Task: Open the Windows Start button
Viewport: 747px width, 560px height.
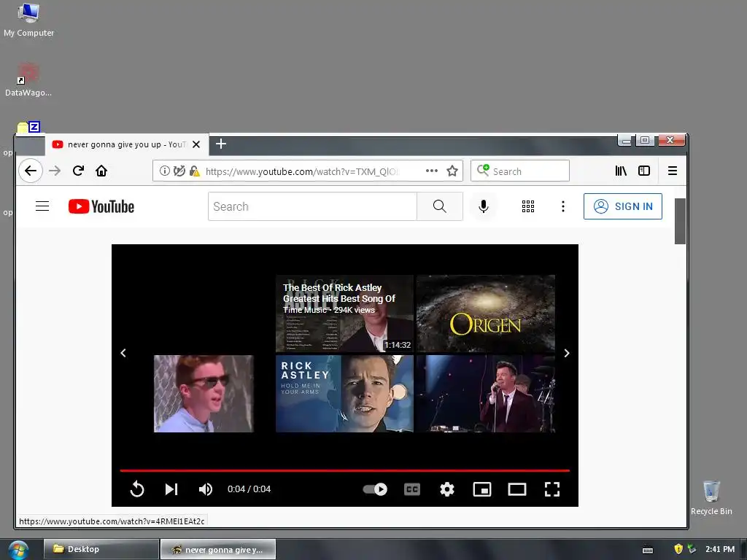Action: tap(18, 550)
